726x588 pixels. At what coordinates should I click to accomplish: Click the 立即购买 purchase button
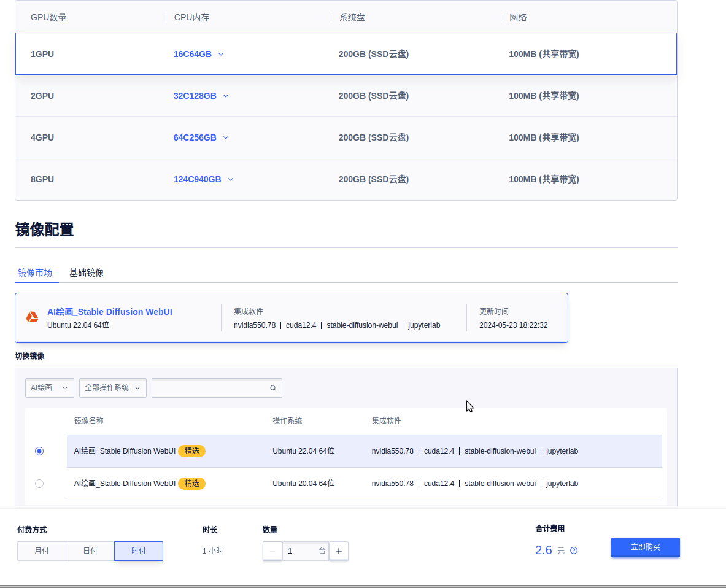click(645, 547)
